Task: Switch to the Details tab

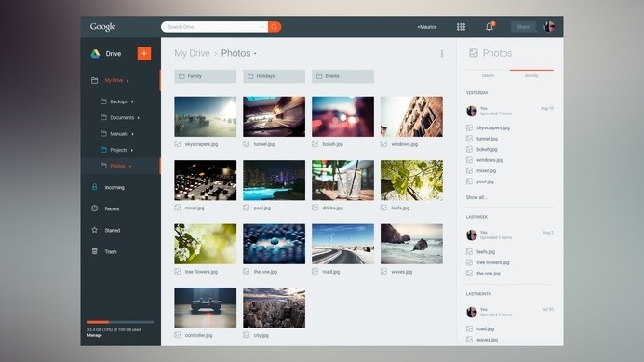Action: click(x=488, y=75)
